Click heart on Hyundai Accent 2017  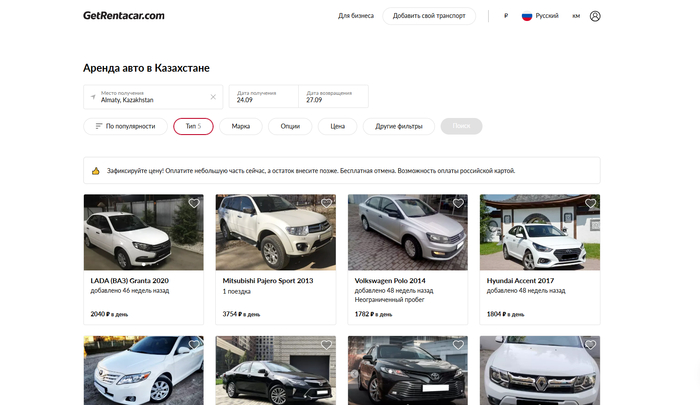(590, 203)
